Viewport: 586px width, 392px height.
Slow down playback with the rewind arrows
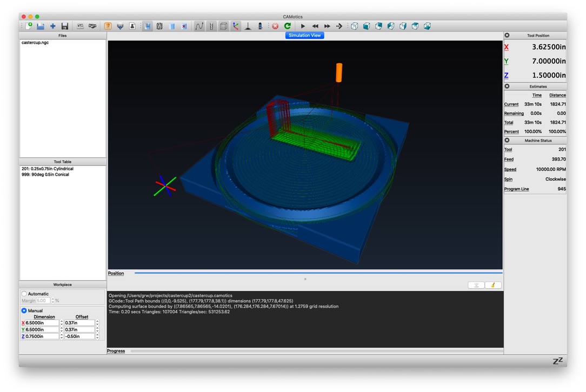pos(315,26)
